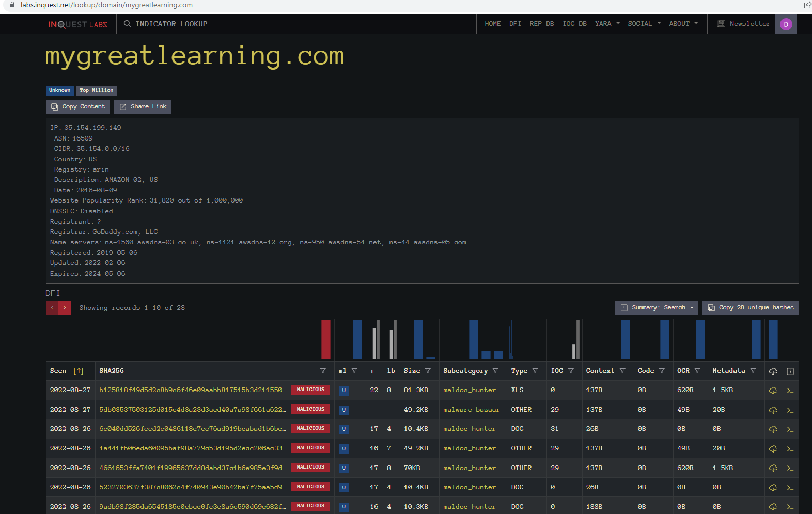This screenshot has width=812, height=514.
Task: Open terminal icon for hash 4661653ffa7401f1
Action: (x=790, y=468)
